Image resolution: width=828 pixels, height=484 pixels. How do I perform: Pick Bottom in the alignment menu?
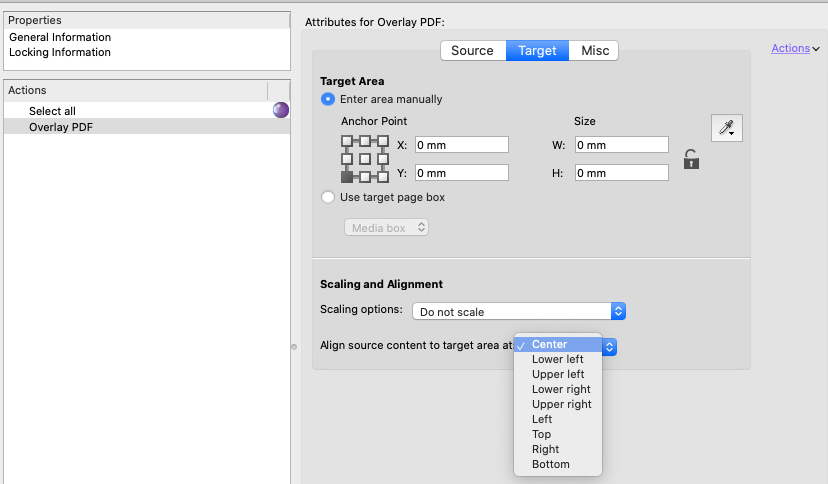click(x=551, y=464)
